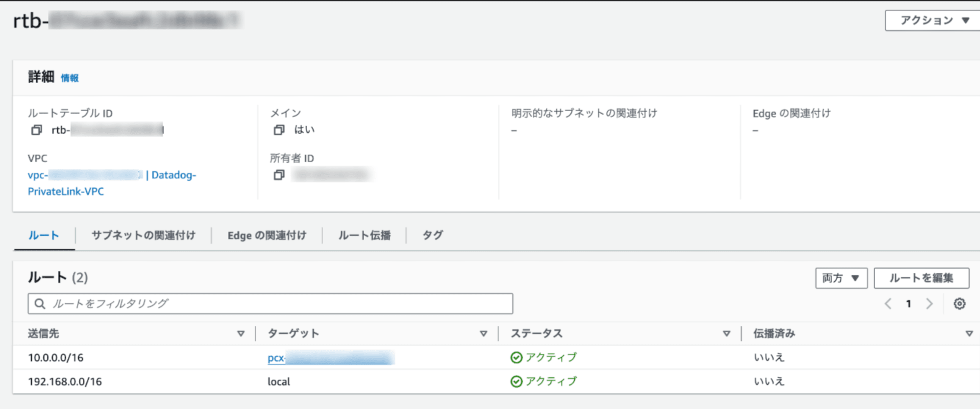Click the search icon in route filter
Image resolution: width=980 pixels, height=409 pixels.
[40, 304]
